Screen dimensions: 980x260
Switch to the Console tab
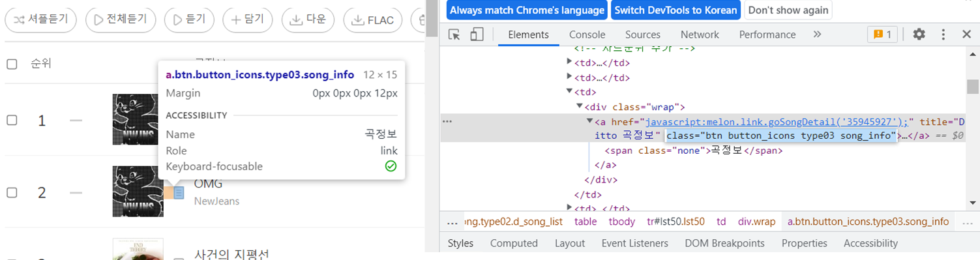pos(587,35)
